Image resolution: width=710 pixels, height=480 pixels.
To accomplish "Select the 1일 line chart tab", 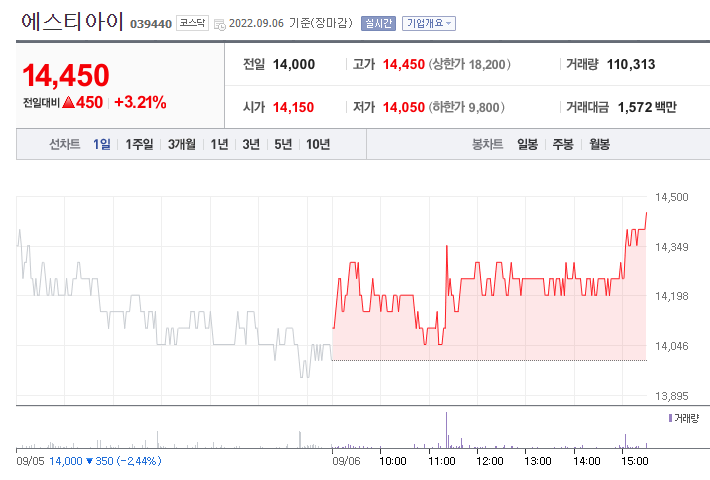I will [102, 144].
